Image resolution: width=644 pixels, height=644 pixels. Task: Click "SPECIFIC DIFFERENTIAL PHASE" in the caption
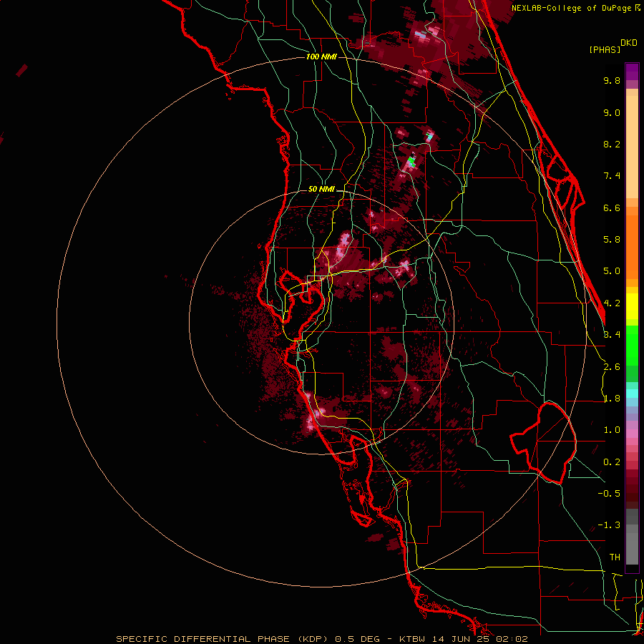click(x=203, y=639)
